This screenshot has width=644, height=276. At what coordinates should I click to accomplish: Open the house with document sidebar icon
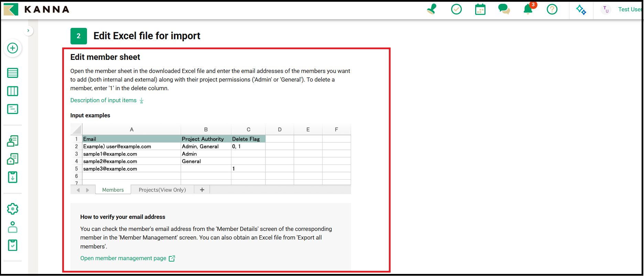13,159
